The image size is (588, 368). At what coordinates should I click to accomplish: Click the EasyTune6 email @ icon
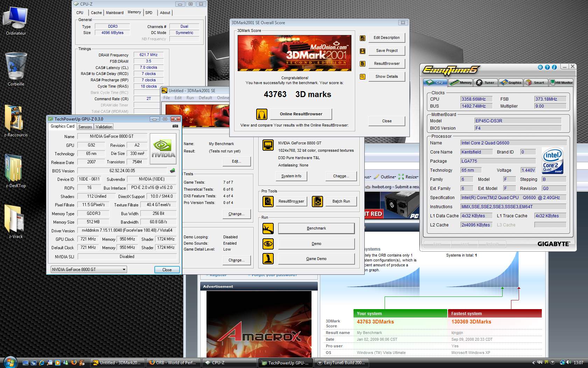tap(540, 67)
